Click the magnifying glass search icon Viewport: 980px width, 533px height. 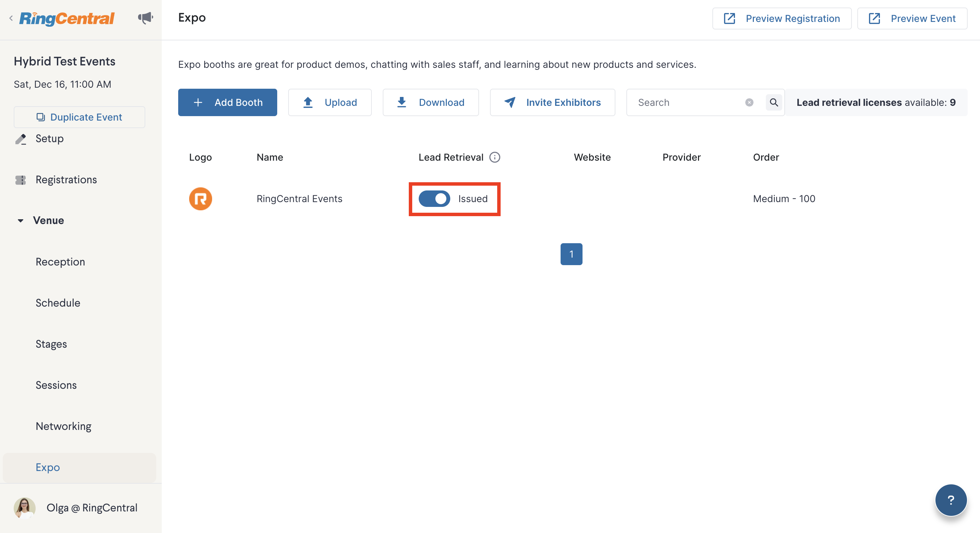774,102
